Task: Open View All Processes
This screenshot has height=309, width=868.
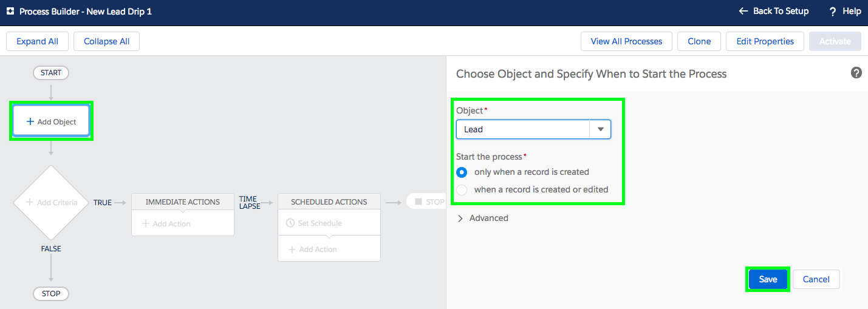Action: (x=626, y=41)
